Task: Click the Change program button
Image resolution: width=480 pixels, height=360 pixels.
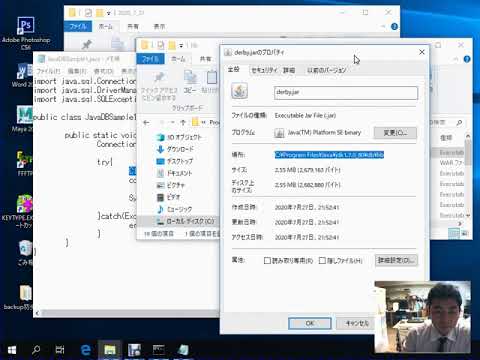Action: [395, 133]
